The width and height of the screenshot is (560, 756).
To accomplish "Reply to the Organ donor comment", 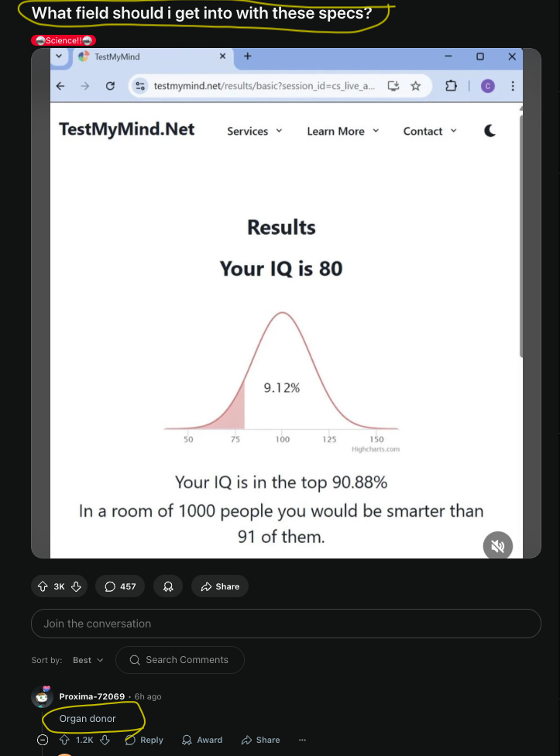I will (x=144, y=740).
